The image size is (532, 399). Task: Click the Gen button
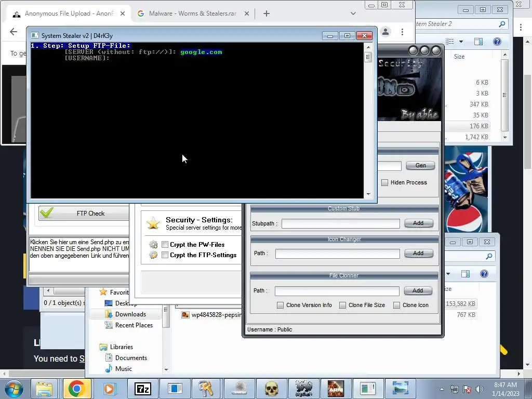click(x=420, y=166)
